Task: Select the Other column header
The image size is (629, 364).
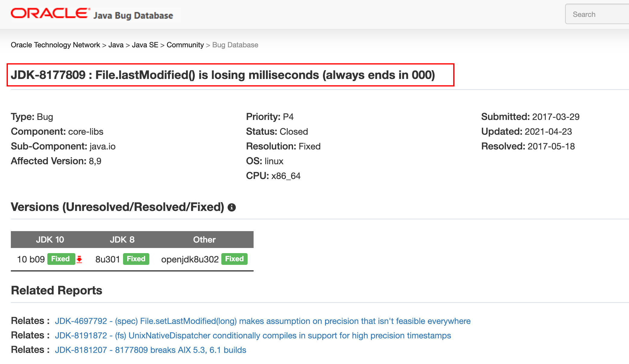Action: tap(204, 240)
